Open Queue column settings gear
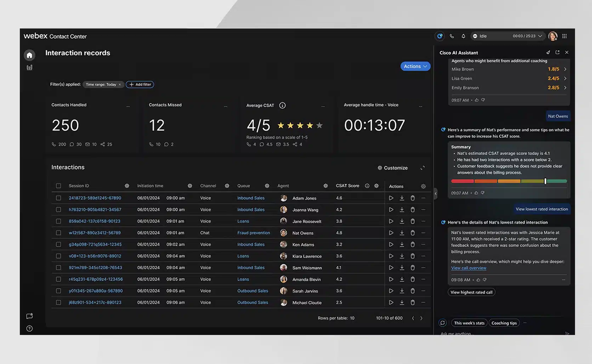This screenshot has height=364, width=592. pos(267,186)
